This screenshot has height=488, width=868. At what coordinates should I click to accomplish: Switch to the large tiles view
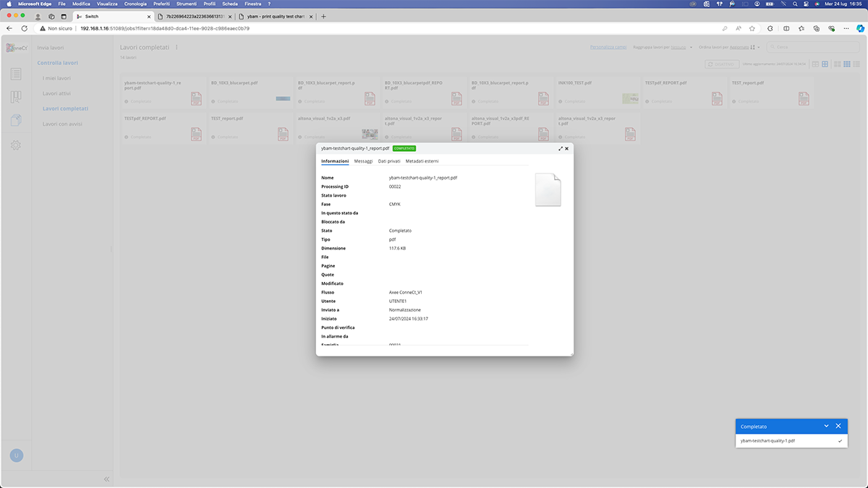point(838,64)
